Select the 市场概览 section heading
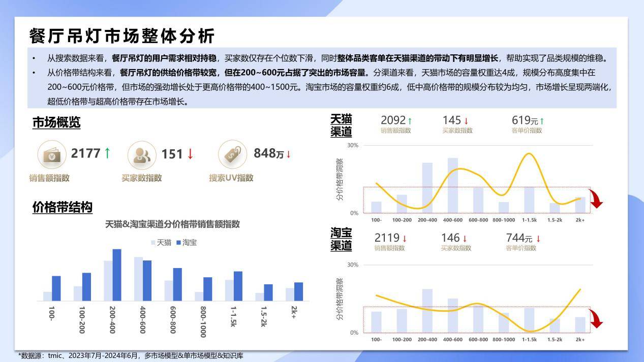The image size is (644, 362). 56,123
